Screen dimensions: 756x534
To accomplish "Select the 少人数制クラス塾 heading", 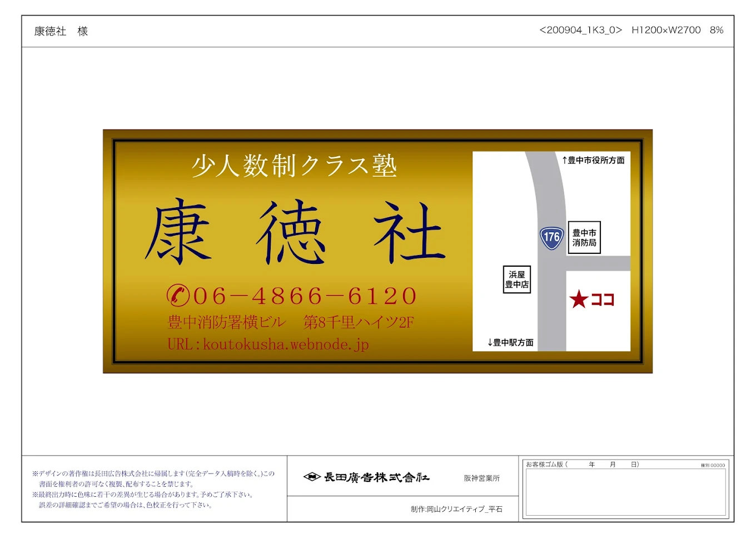I will coord(294,166).
